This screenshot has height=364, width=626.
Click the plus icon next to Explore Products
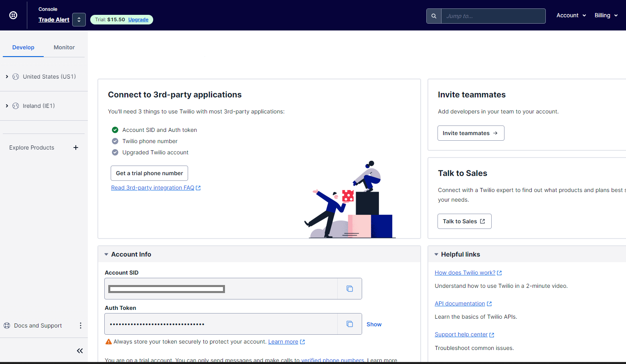[x=76, y=148]
